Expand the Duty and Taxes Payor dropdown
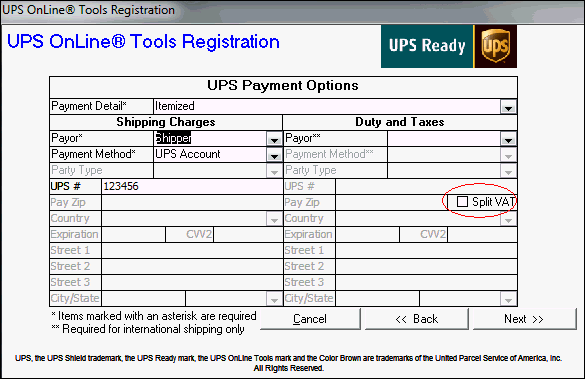Screen dimensions: 585x379 click(x=508, y=139)
